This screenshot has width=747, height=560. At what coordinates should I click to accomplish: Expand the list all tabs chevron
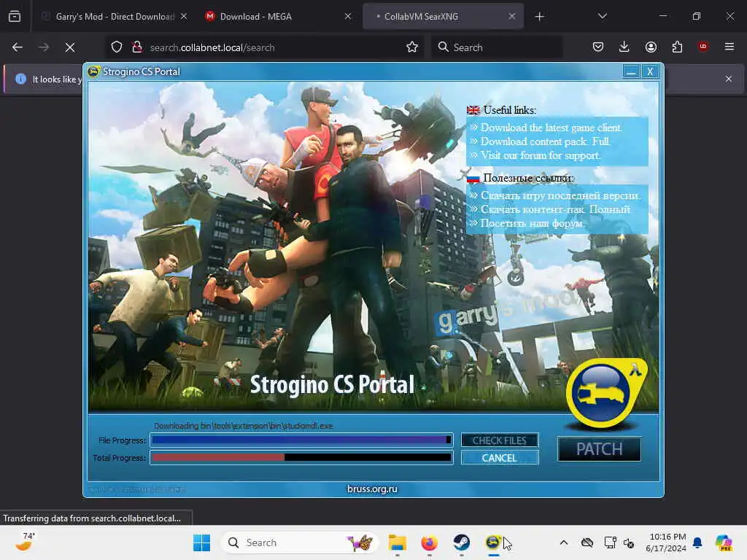(602, 16)
